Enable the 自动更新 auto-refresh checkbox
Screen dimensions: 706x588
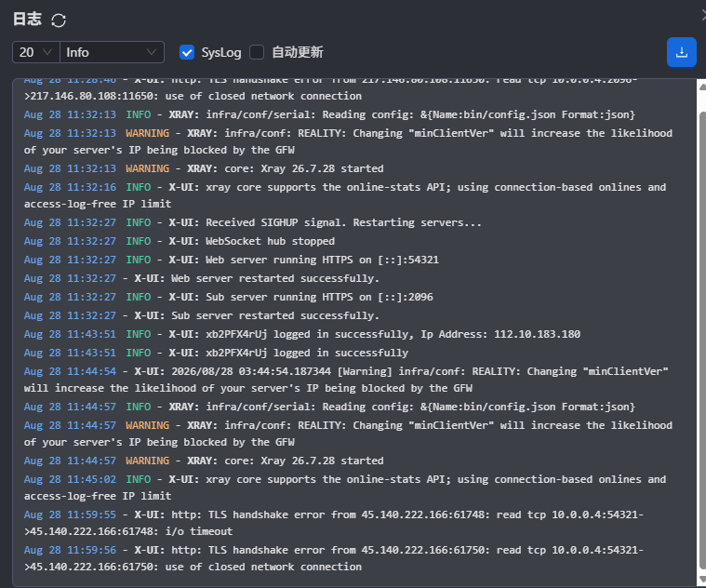point(257,52)
